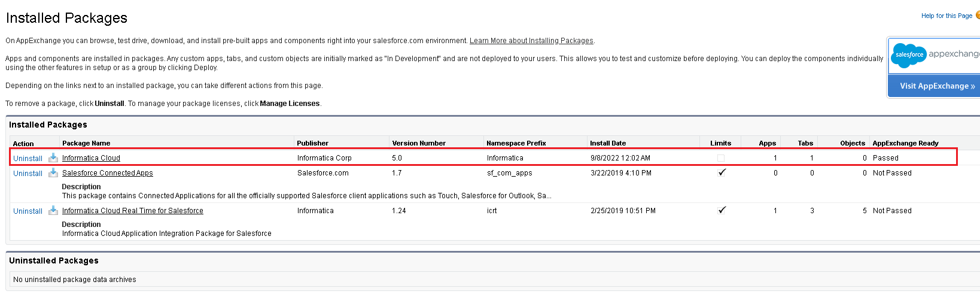
Task: Click download icon next to Informatica Cloud
Action: (x=53, y=157)
